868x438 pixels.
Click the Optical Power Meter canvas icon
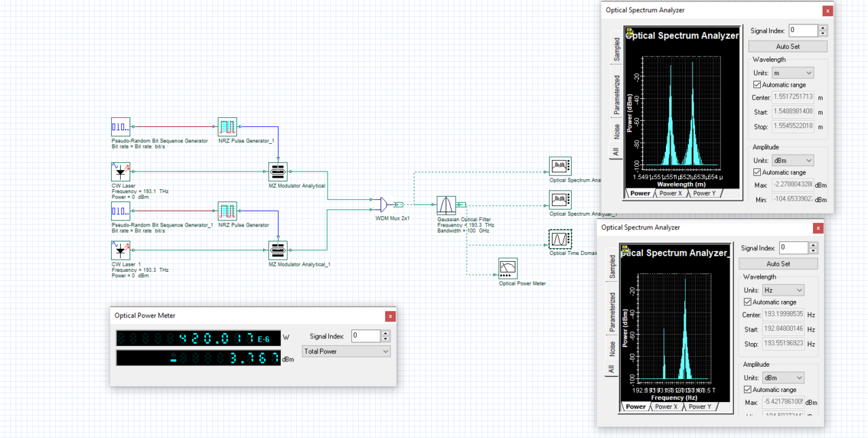pyautogui.click(x=507, y=267)
